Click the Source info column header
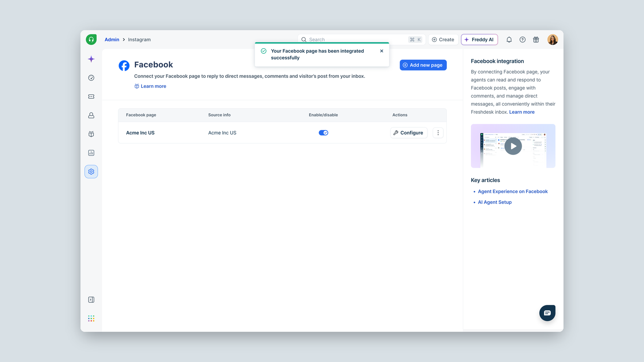644x362 pixels. click(219, 115)
